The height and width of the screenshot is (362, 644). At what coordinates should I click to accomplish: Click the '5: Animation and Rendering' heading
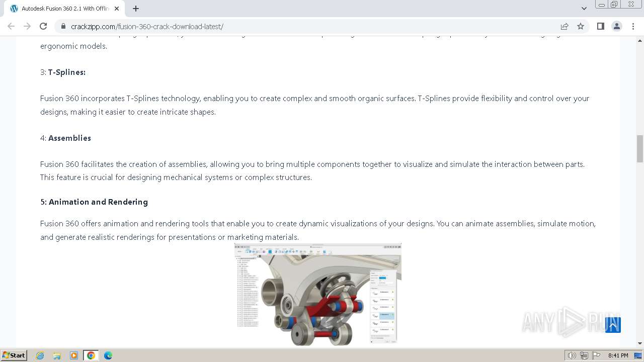click(x=94, y=202)
